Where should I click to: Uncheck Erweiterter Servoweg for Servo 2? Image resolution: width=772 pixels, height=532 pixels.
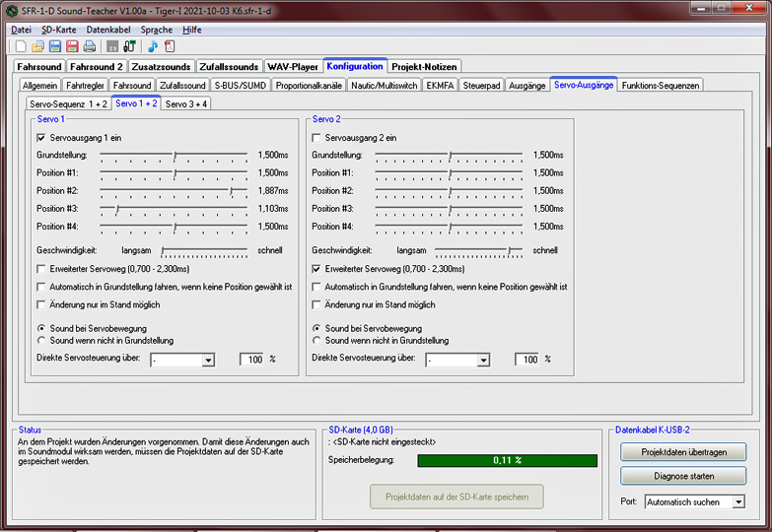pos(316,269)
